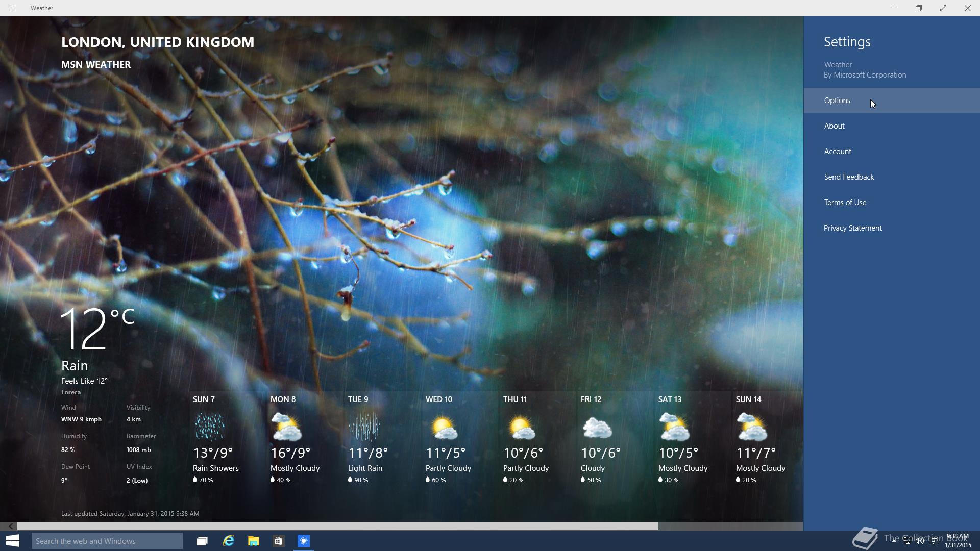Click the THU 11 partly cloudy icon
The height and width of the screenshot is (551, 980).
(521, 428)
